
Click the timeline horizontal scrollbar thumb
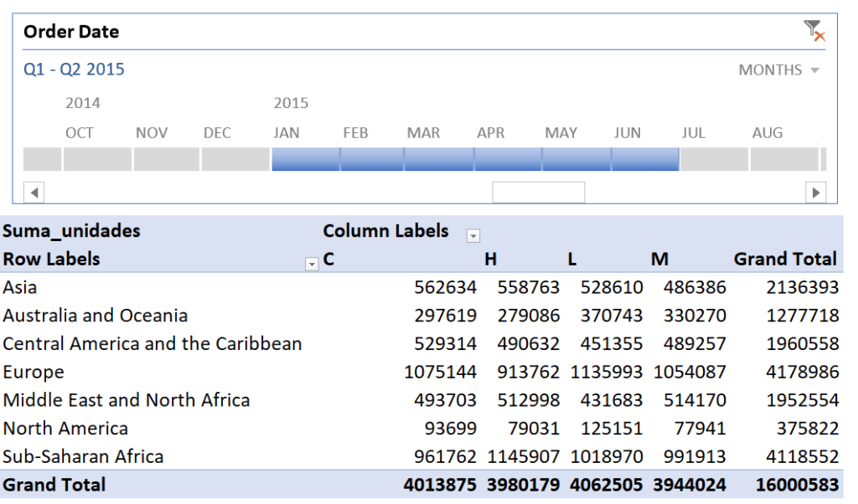coord(539,193)
